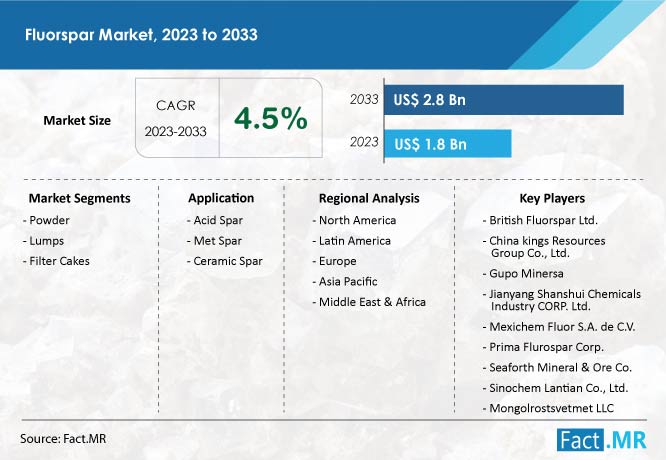Click the 2033 bar showing US$ 2.8 Bn
666x460 pixels.
(504, 100)
